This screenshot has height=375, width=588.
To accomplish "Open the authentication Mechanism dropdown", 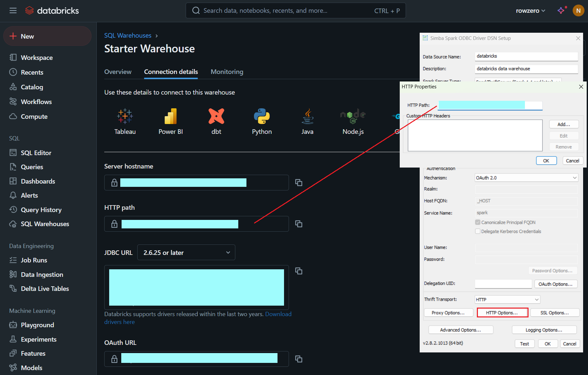I will click(526, 178).
